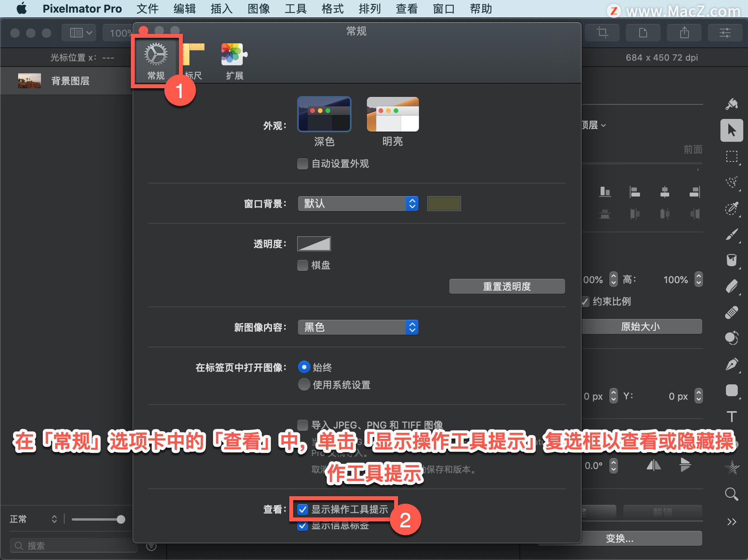The width and height of the screenshot is (748, 560).
Task: Select the Zoom magnifier tool
Action: click(732, 494)
